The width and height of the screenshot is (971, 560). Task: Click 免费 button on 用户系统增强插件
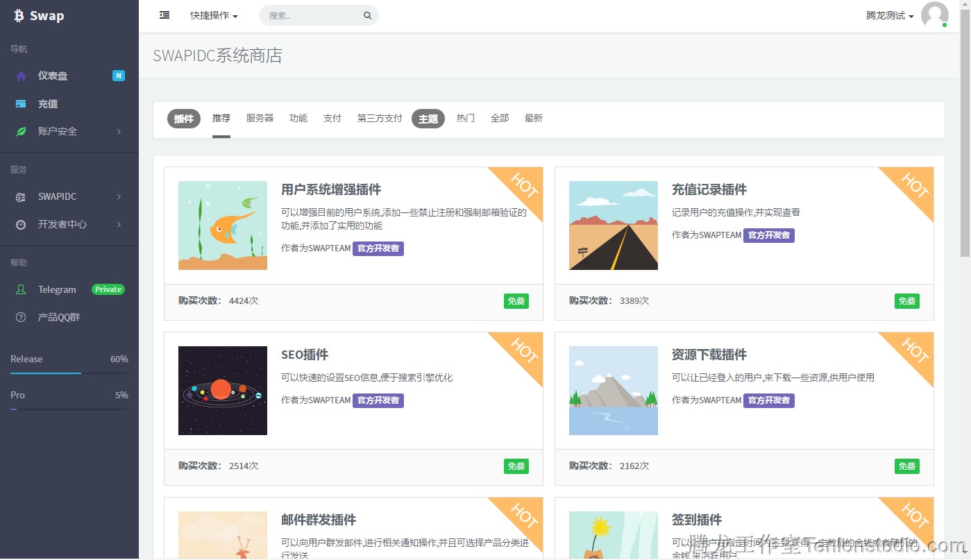tap(516, 301)
